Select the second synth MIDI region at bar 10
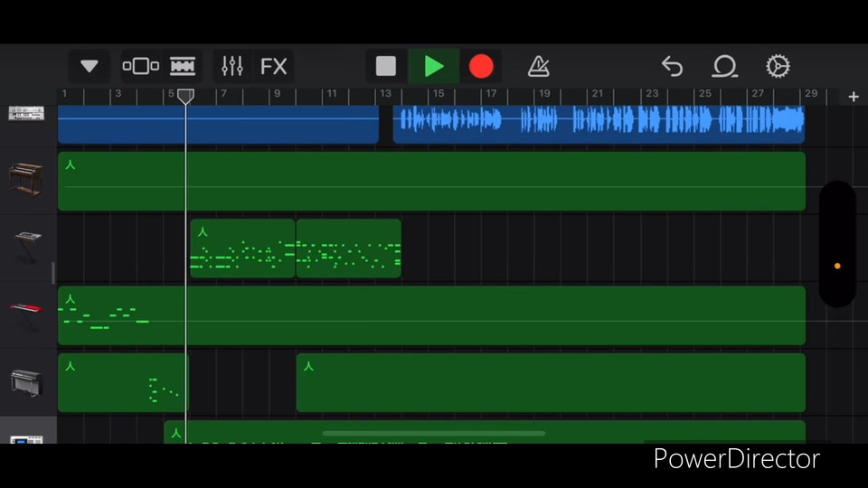Image resolution: width=868 pixels, height=488 pixels. tap(349, 249)
